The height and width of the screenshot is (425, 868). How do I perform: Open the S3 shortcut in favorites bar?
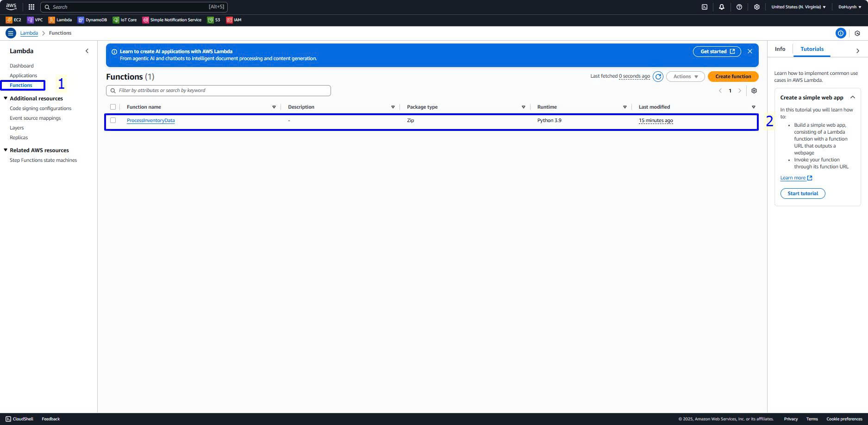tap(214, 20)
